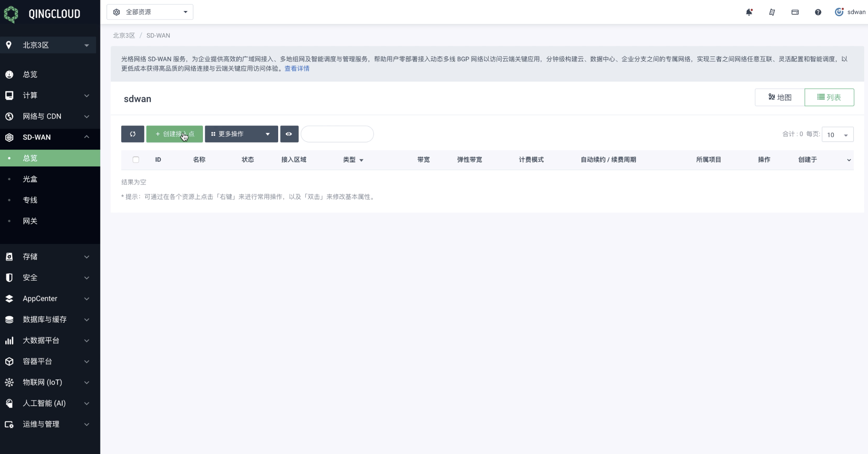The height and width of the screenshot is (454, 868).
Task: Open the 查看详情 link
Action: (297, 68)
